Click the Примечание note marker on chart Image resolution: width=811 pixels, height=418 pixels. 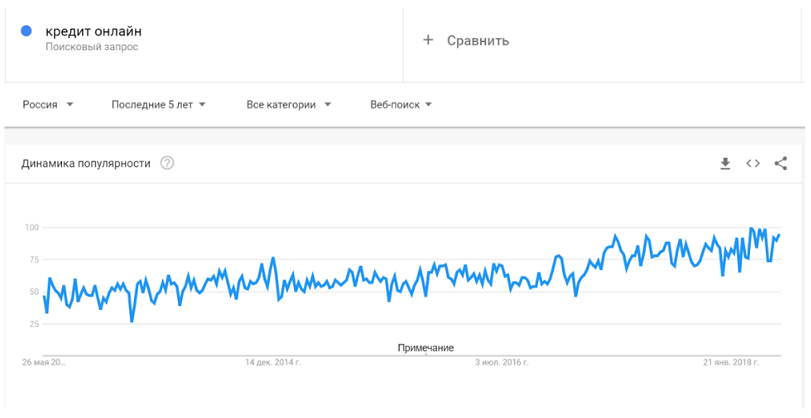pyautogui.click(x=426, y=348)
